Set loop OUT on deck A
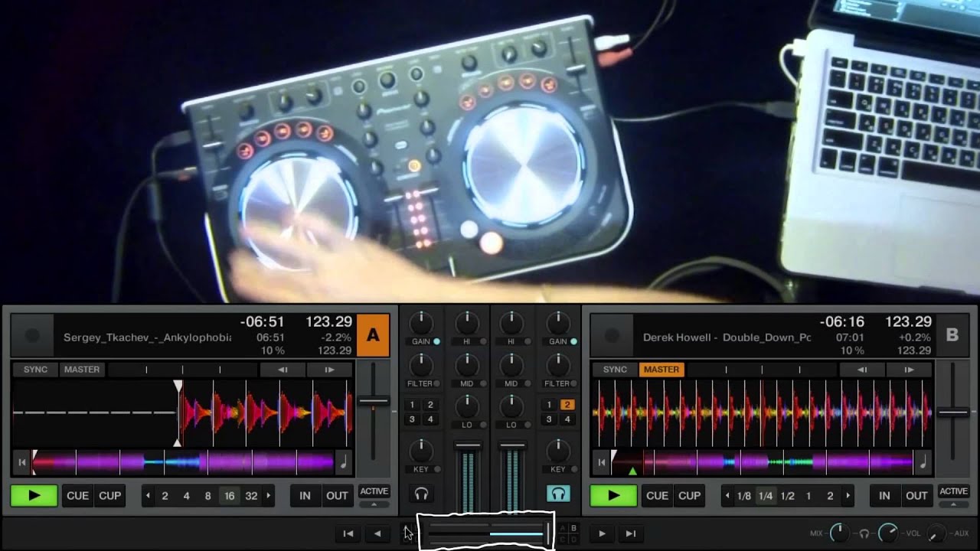The image size is (980, 551). tap(338, 496)
